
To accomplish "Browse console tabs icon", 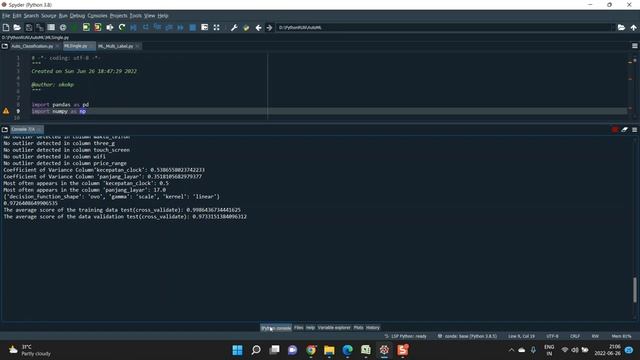I will [x=5, y=129].
